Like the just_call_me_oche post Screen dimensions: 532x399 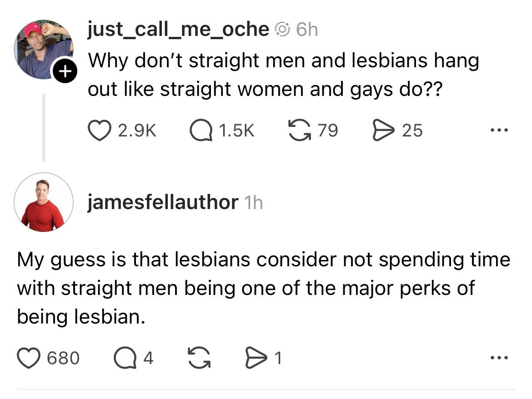pyautogui.click(x=100, y=130)
